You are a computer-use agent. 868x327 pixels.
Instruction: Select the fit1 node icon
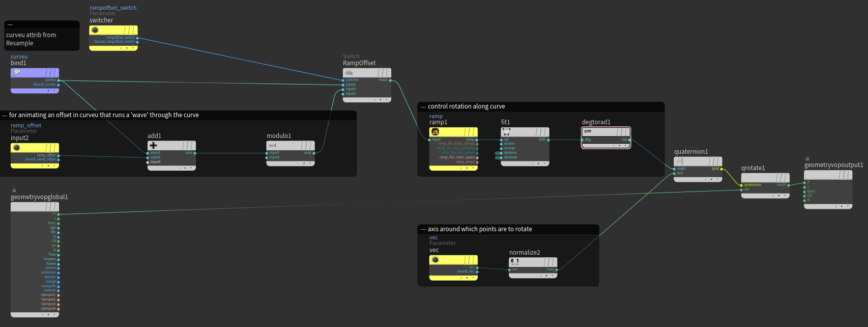click(x=506, y=132)
